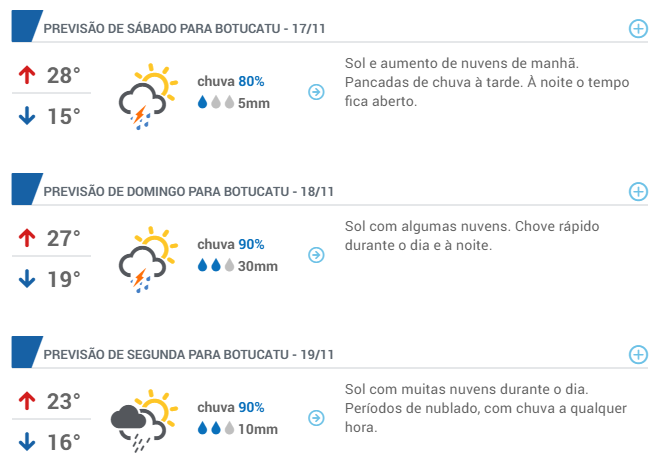Click the Sunday 90% rain probability value

pyautogui.click(x=251, y=245)
